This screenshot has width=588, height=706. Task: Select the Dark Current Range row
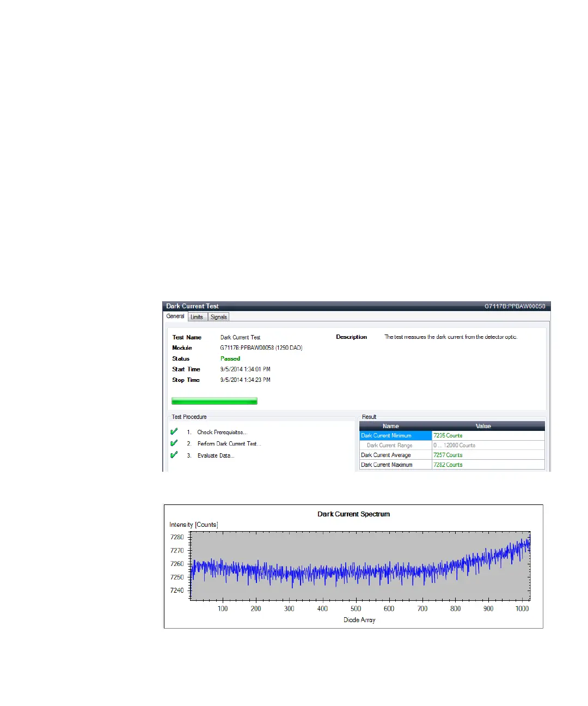[452, 446]
